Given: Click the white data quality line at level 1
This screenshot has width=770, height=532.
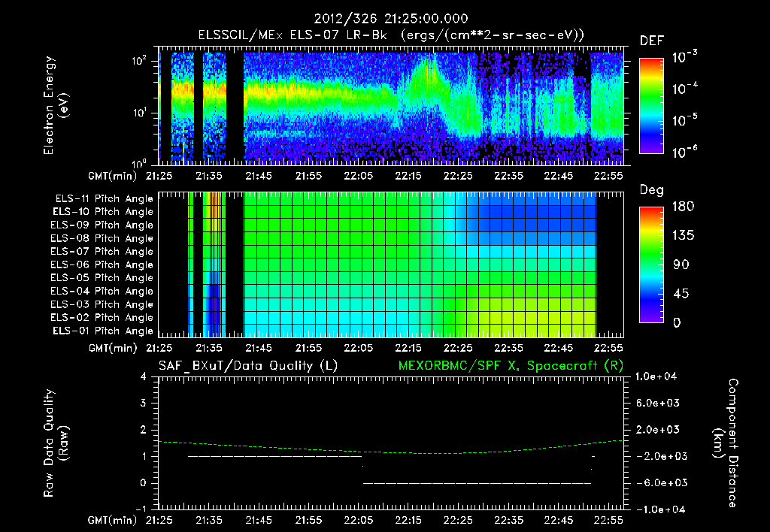Looking at the screenshot, I should (275, 456).
